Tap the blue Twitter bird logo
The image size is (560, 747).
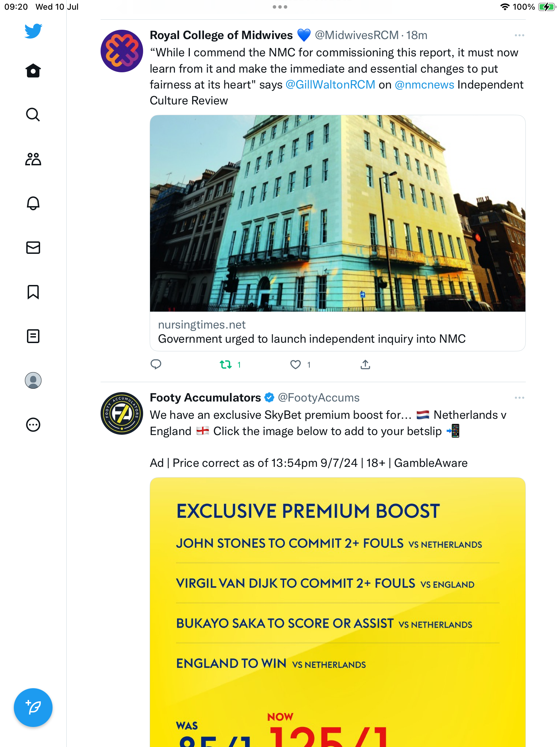(x=33, y=31)
